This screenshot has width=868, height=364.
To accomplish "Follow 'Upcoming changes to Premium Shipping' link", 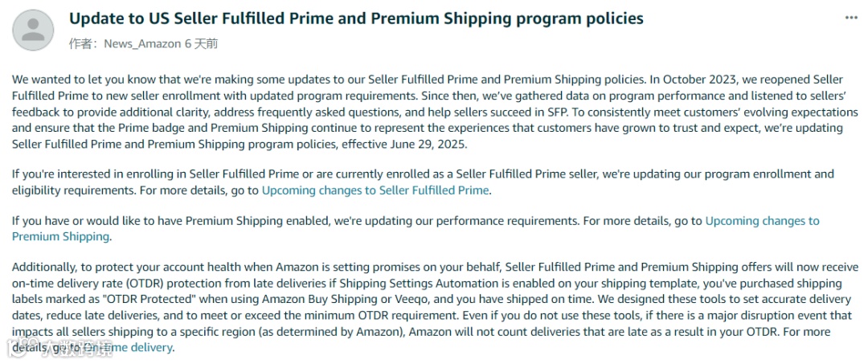I will (761, 220).
